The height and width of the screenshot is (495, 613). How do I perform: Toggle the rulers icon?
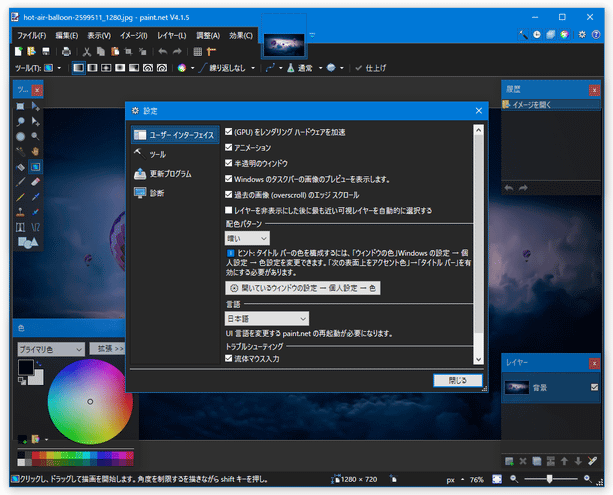point(212,51)
